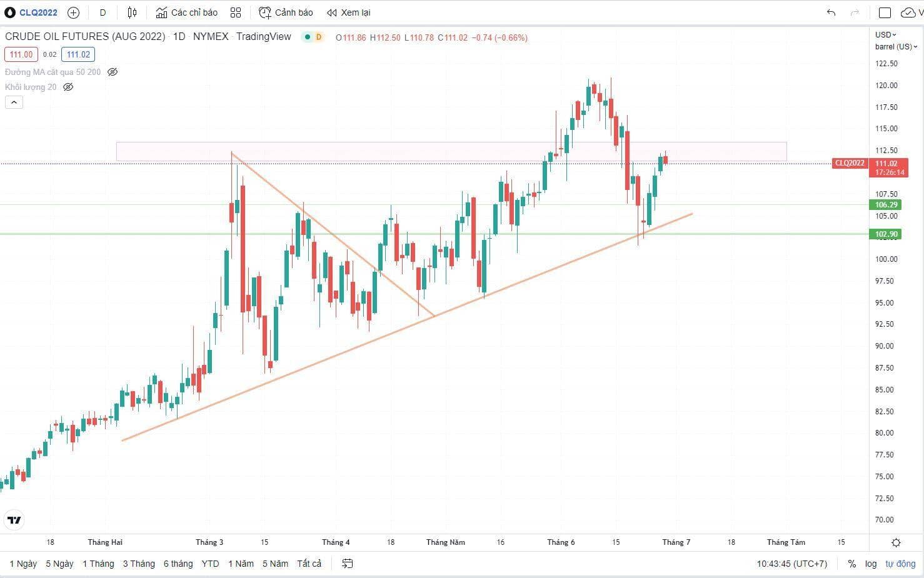Expand the USD currency dropdown
The width and height of the screenshot is (924, 578).
(x=885, y=34)
